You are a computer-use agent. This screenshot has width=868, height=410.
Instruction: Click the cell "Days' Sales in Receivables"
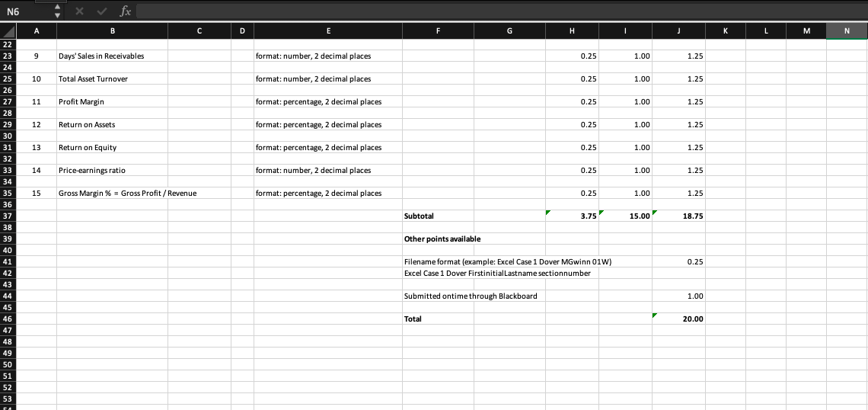click(112, 56)
